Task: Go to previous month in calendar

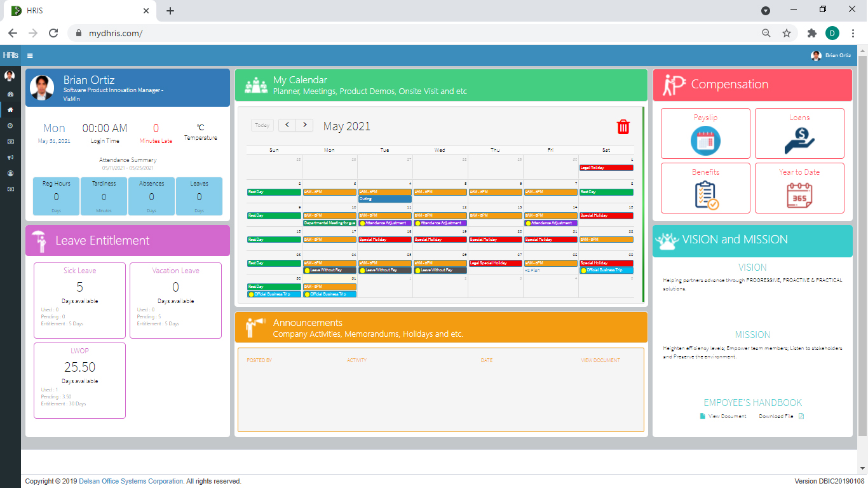Action: point(287,125)
